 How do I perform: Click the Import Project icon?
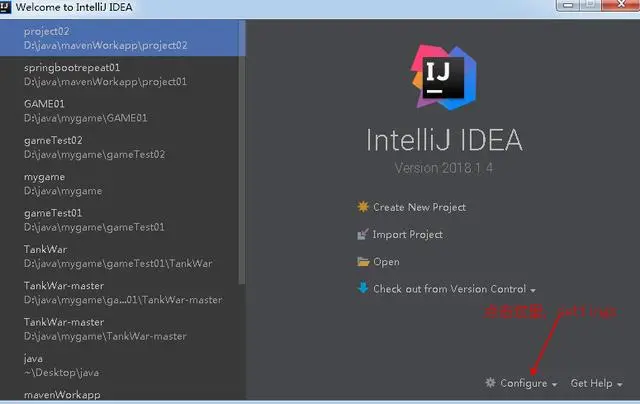pos(363,234)
